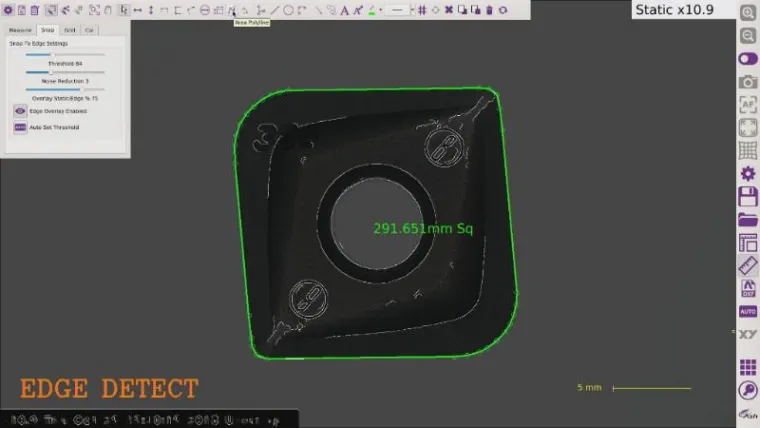Click the zoom in magnifier icon
This screenshot has width=760, height=428.
(x=747, y=13)
